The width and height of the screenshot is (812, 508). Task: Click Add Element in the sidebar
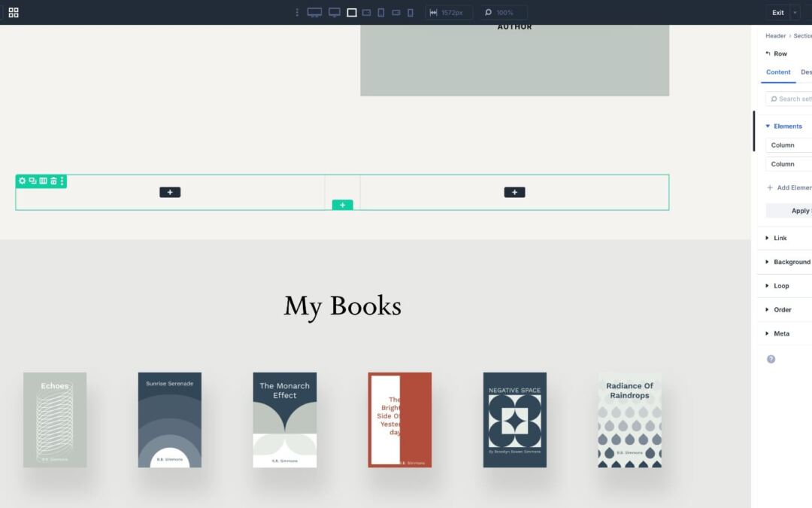(789, 187)
